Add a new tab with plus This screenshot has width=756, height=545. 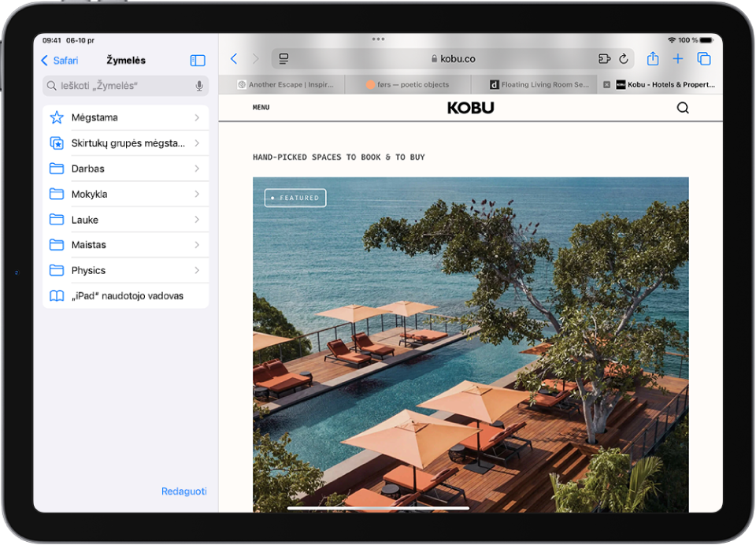[678, 59]
